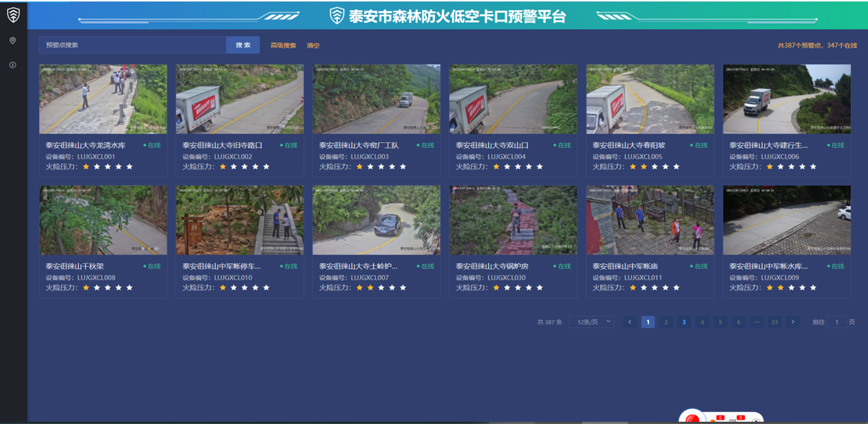Go to previous page with left chevron
This screenshot has height=424, width=868.
click(629, 322)
